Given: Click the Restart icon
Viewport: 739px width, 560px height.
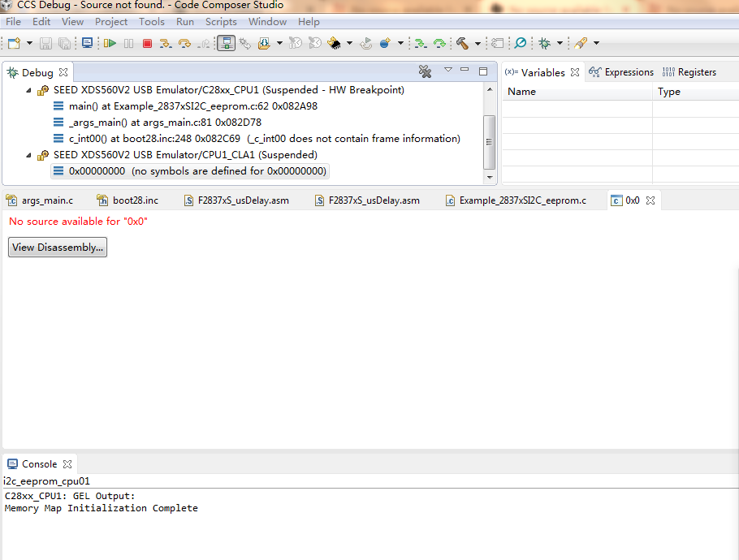Looking at the screenshot, I should point(365,43).
